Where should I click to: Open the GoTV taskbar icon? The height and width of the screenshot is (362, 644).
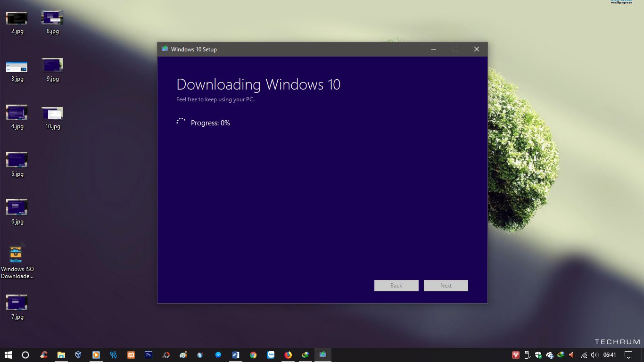[x=114, y=355]
